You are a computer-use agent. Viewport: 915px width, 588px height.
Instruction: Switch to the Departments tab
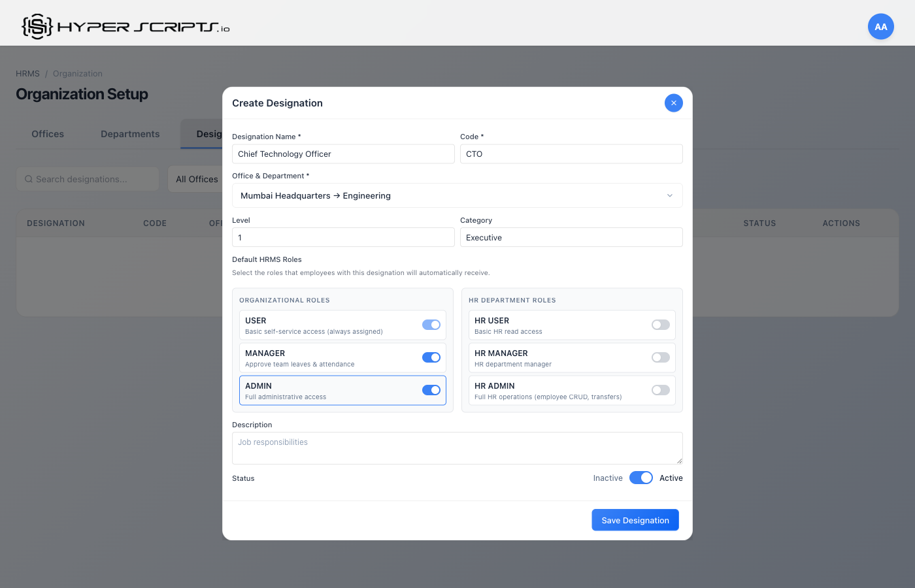(129, 133)
